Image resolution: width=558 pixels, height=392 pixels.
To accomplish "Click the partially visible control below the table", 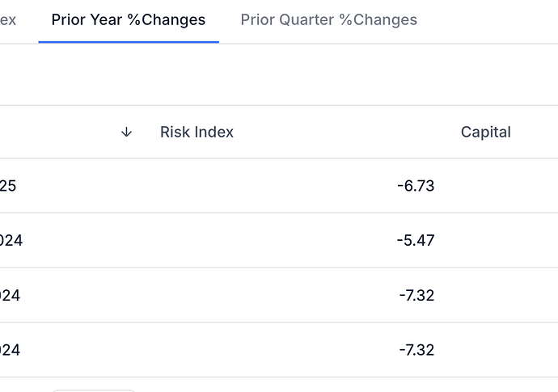I will 94,390.
